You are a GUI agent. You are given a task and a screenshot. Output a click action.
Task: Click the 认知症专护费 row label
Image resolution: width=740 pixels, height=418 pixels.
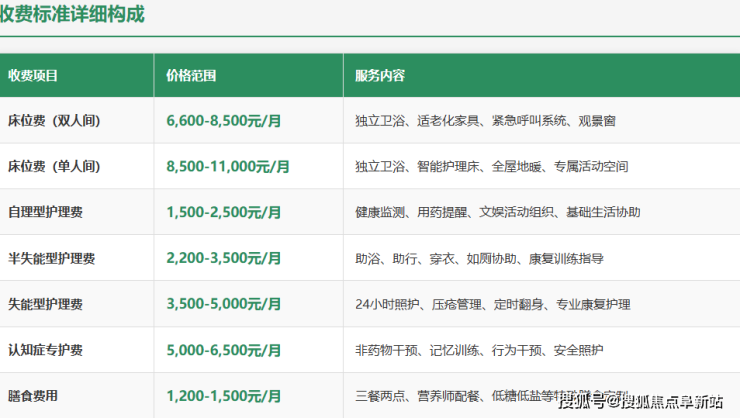(46, 351)
